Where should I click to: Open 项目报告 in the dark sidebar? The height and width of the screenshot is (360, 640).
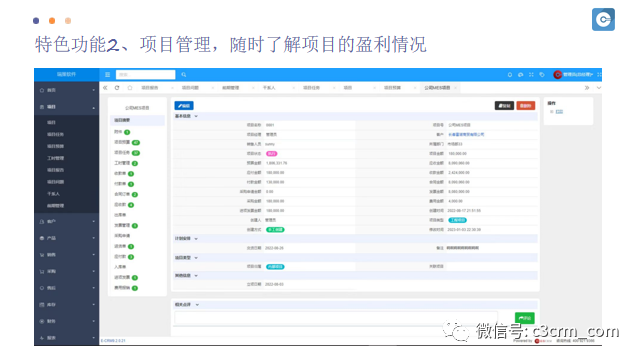56,170
